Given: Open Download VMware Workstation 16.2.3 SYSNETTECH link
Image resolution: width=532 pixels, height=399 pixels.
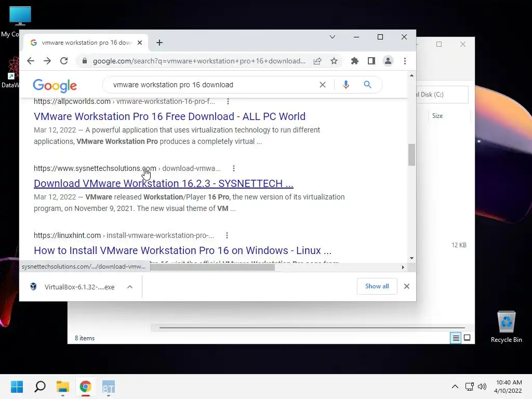Looking at the screenshot, I should [164, 183].
